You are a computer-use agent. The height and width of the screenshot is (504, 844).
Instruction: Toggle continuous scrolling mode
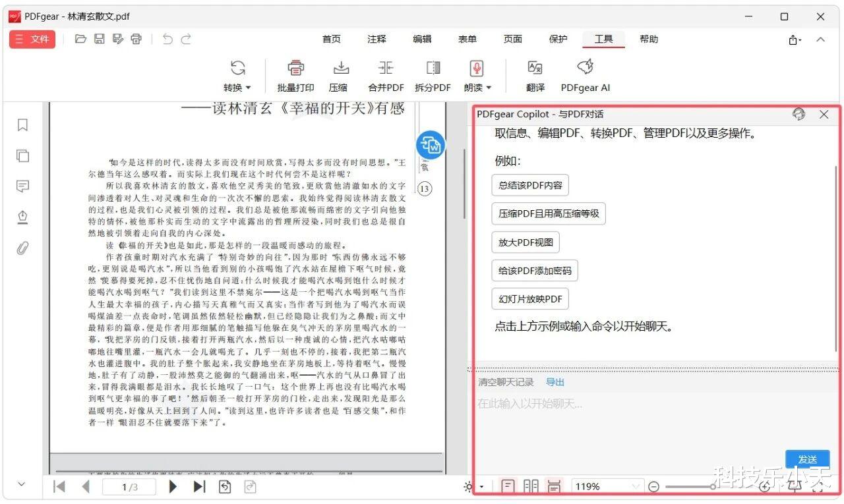coord(554,487)
